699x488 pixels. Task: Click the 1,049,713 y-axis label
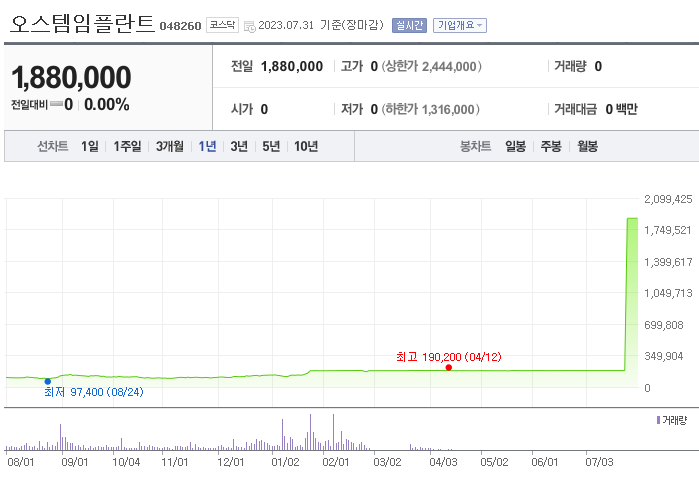tap(668, 293)
